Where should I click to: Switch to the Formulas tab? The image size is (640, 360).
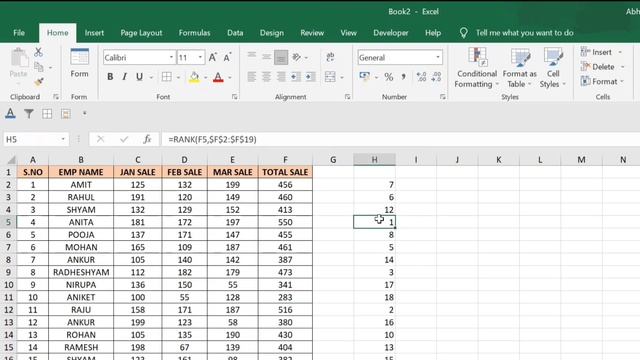coord(194,33)
